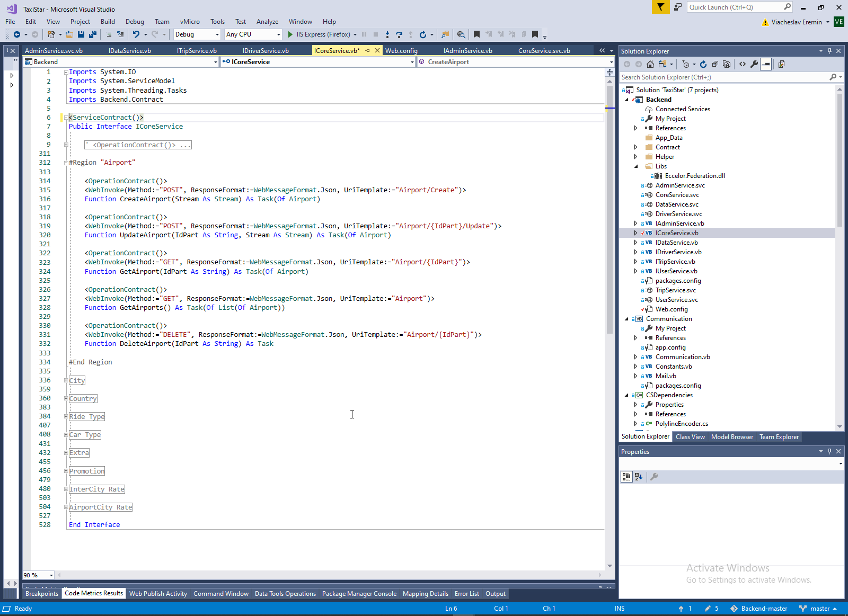Click the View Code icon in Solution Explorer

coord(743,64)
